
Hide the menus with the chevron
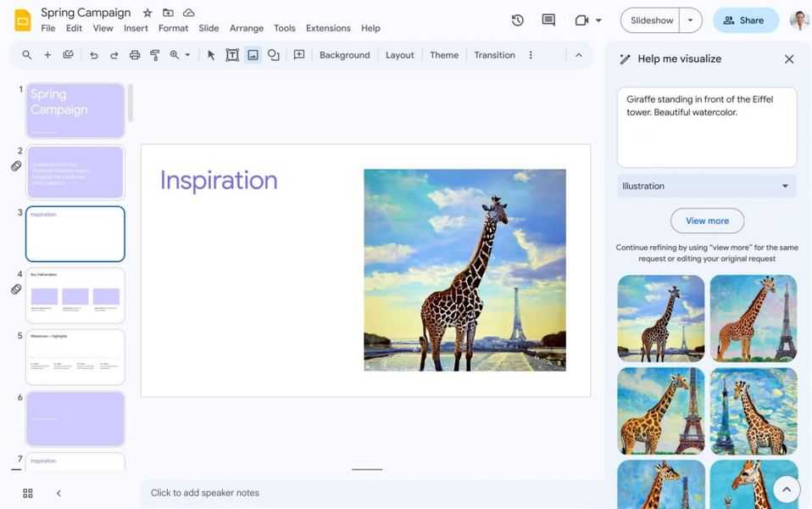[579, 55]
